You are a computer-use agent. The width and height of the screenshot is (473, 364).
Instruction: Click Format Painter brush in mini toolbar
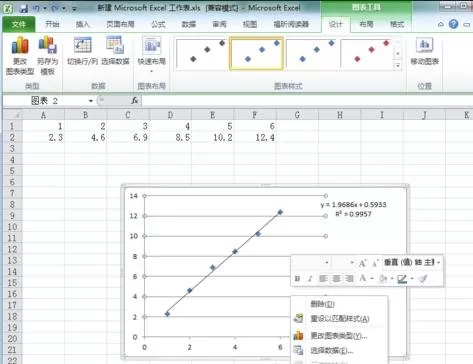(423, 278)
